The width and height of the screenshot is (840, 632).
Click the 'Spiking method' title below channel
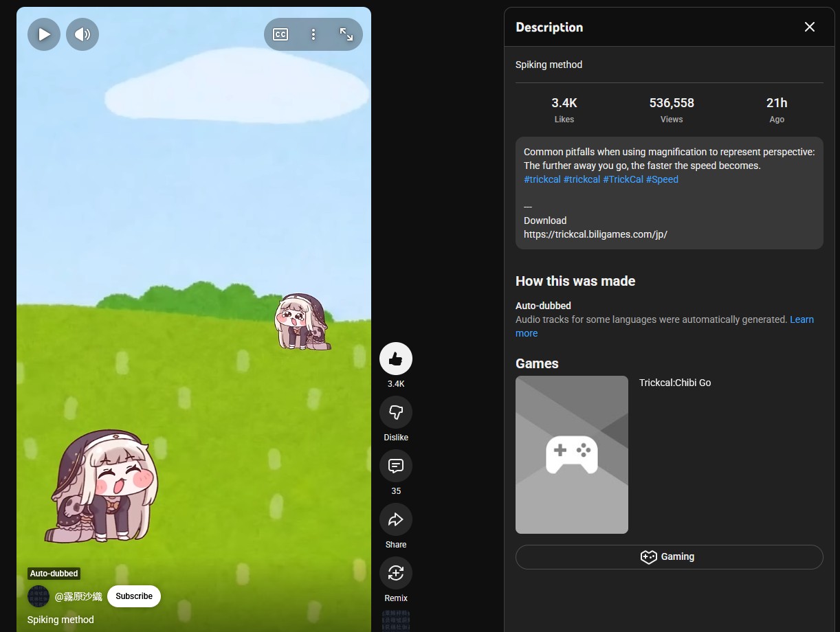tap(60, 620)
